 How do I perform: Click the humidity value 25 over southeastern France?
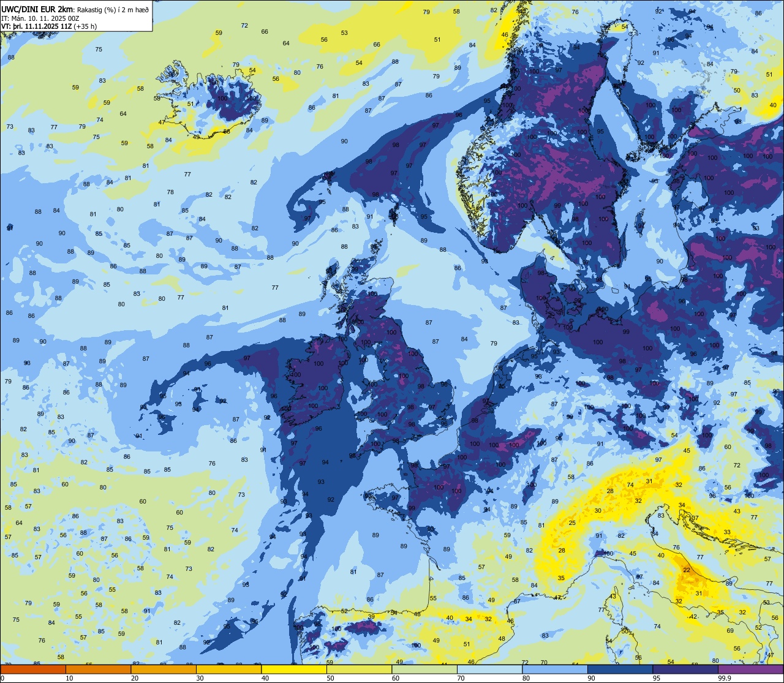[572, 523]
